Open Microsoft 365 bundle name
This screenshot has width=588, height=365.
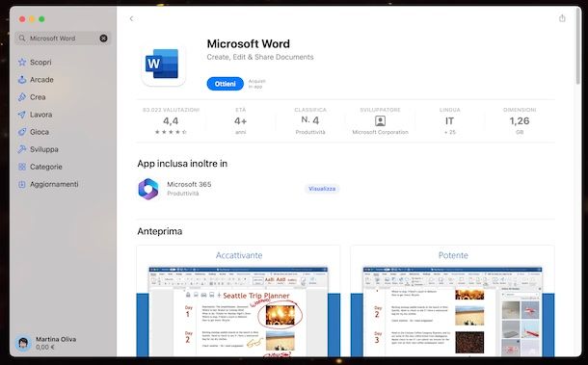(x=189, y=184)
